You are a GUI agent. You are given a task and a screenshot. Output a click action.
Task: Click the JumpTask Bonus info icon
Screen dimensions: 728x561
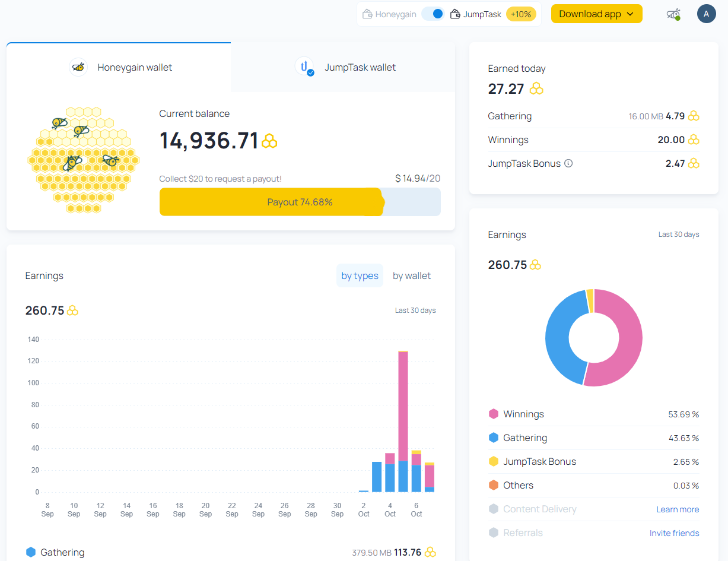click(x=568, y=163)
